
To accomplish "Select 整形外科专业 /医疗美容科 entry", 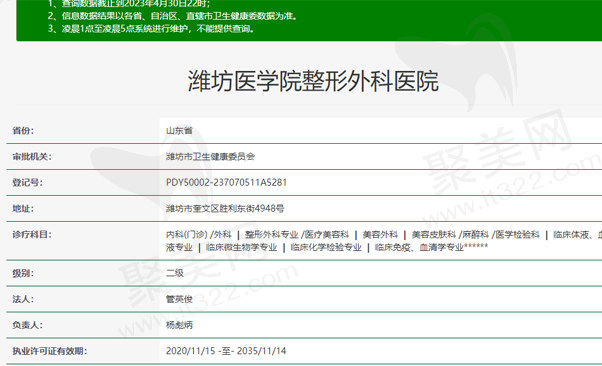I will click(x=297, y=234).
